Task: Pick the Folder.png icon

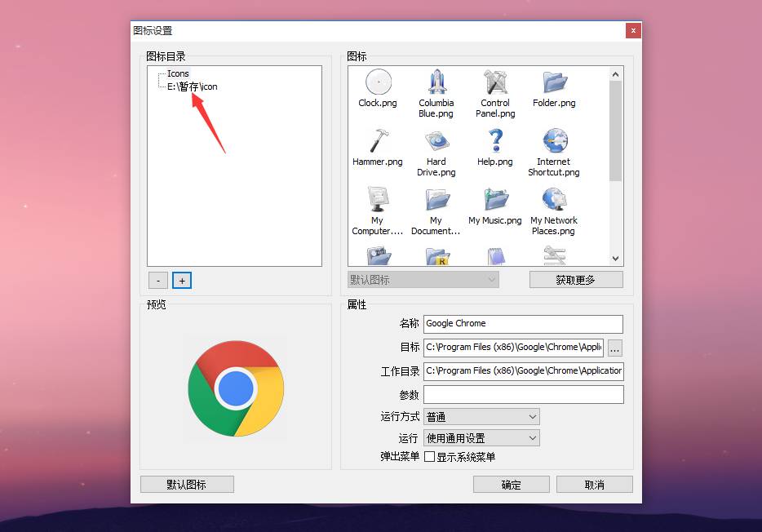Action: tap(554, 82)
